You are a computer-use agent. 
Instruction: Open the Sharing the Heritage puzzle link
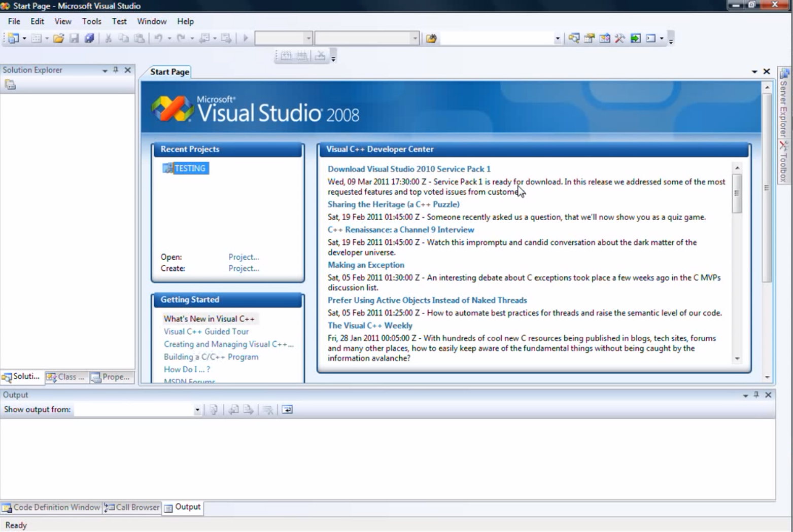[x=393, y=204]
